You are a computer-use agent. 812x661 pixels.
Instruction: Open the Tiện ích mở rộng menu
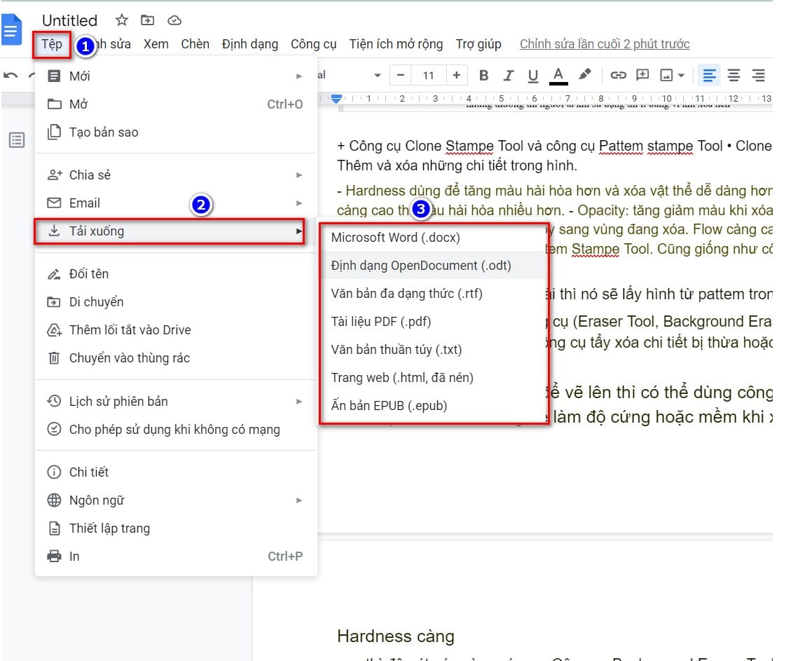[x=396, y=44]
